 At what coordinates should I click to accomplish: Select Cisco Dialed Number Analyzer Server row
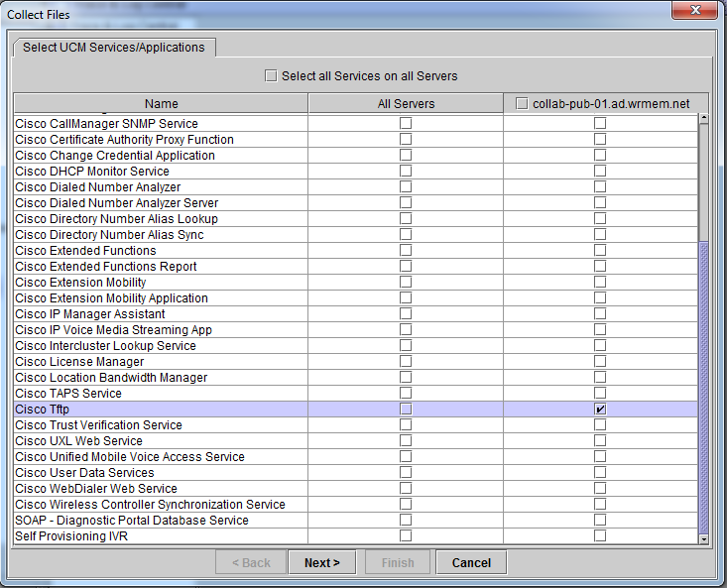point(116,202)
